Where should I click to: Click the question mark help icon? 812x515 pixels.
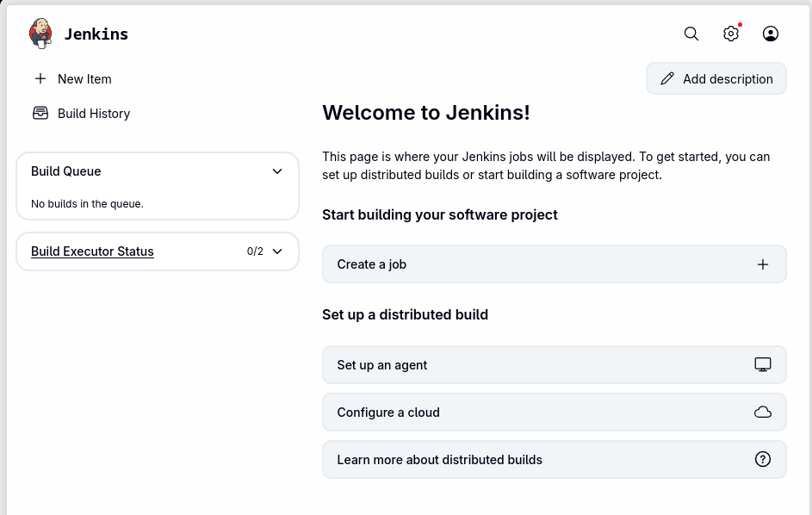click(x=763, y=460)
